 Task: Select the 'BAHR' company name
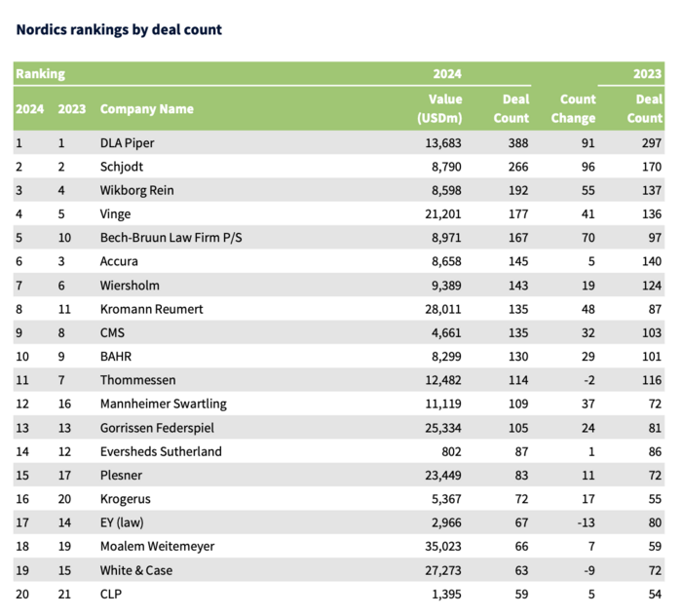click(116, 357)
